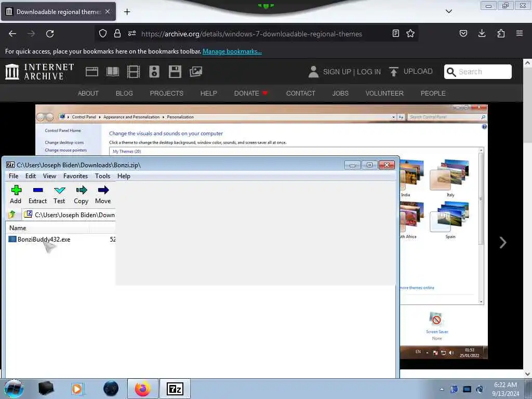Click the 7-Zip Copy button
Viewport: 532px width, 399px height.
[81, 195]
